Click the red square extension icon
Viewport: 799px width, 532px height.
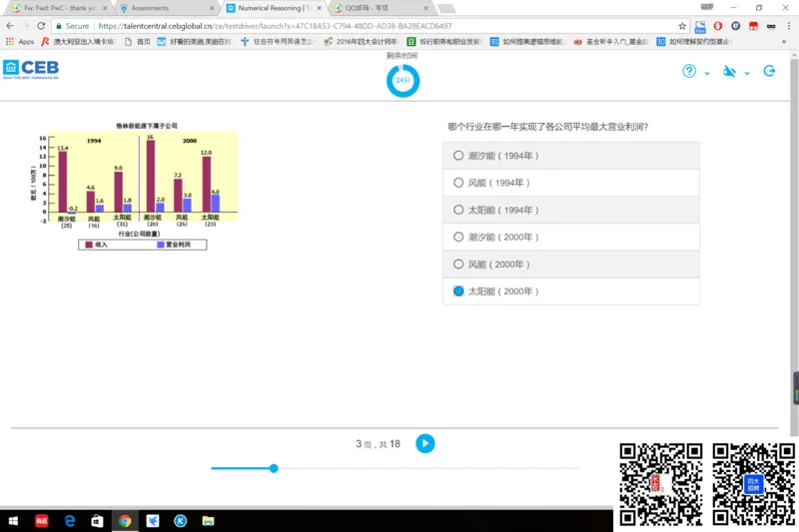tap(753, 26)
